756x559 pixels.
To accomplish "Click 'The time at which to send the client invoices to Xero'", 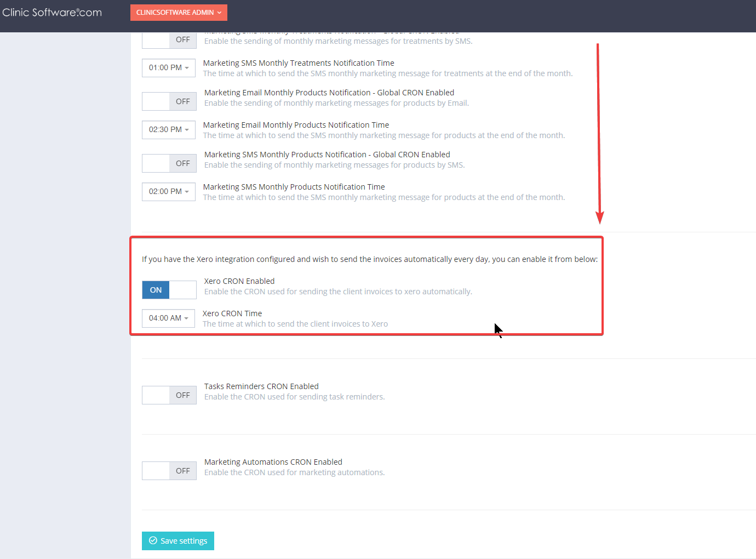I will click(x=295, y=324).
